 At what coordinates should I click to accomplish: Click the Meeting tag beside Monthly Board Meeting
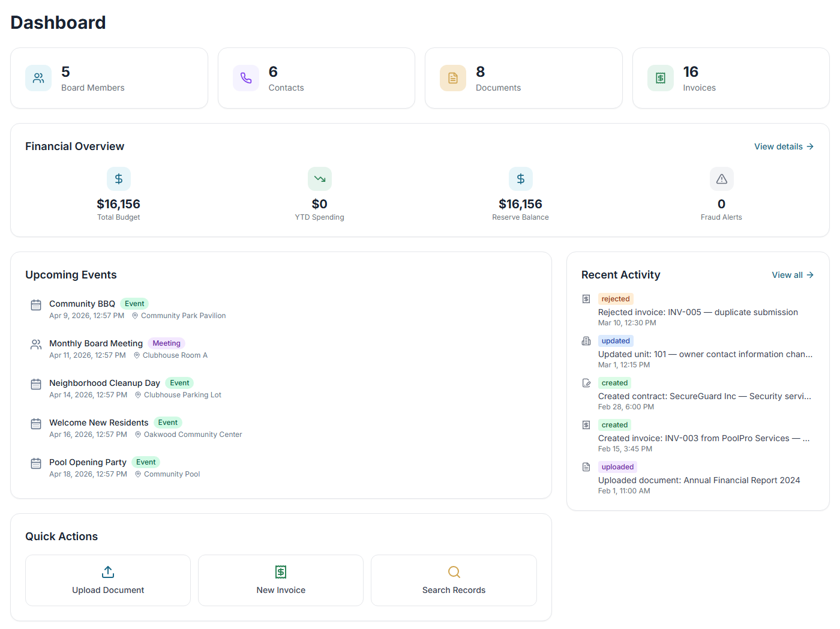166,343
